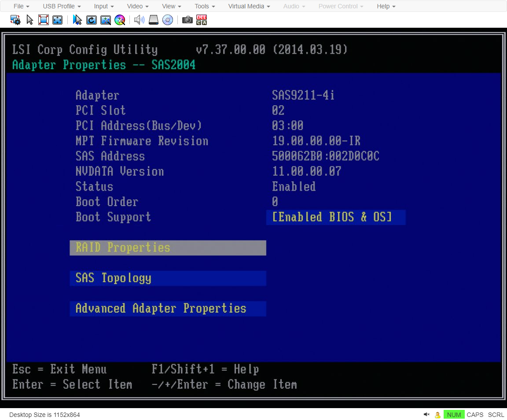Click the F1/Shift+1 = Help hint
Viewport: 507px width, 420px height.
206,369
